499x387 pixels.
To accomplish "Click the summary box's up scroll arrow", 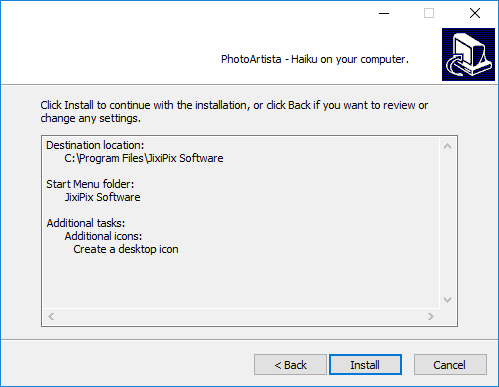I will [447, 146].
